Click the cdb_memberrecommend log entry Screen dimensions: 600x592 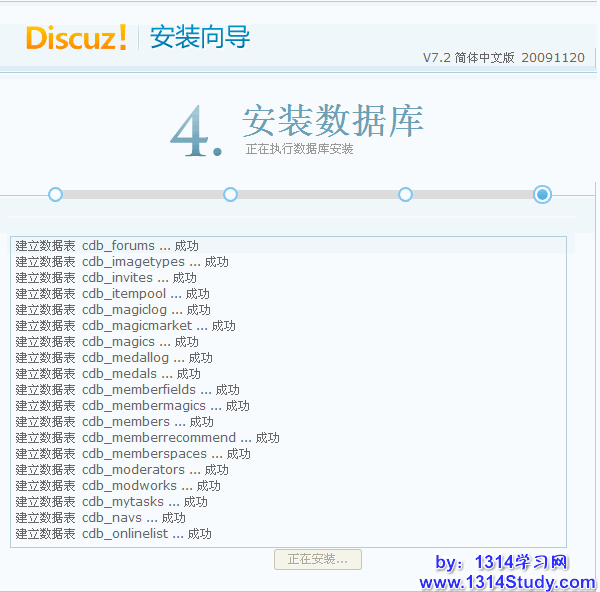pyautogui.click(x=147, y=438)
